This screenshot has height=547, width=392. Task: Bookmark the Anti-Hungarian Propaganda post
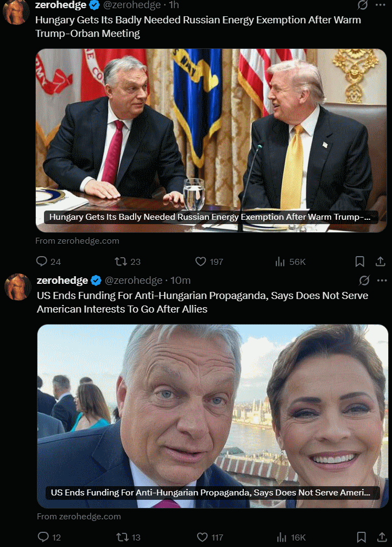361,537
